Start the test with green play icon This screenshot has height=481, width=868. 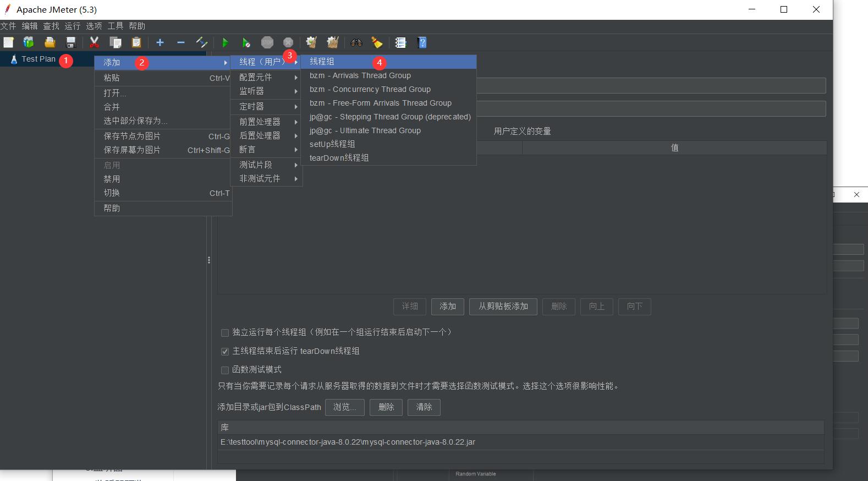click(x=225, y=42)
